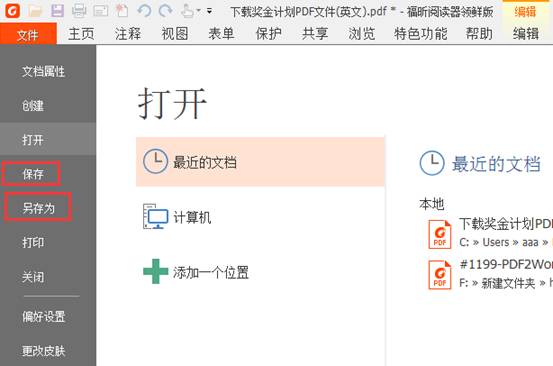Image resolution: width=553 pixels, height=366 pixels.
Task: Select the 最近的文档 location option
Action: click(x=260, y=162)
